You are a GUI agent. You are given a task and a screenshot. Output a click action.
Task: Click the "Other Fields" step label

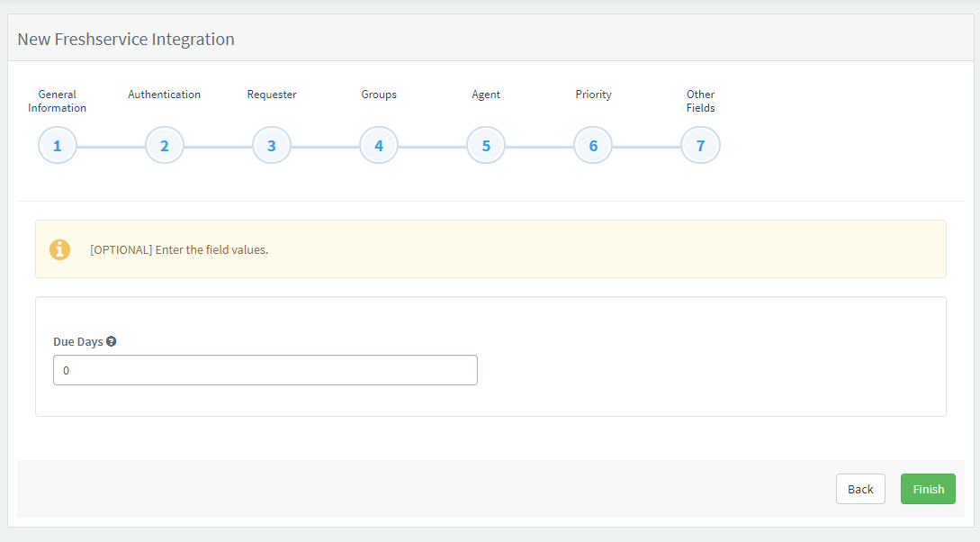pyautogui.click(x=701, y=101)
